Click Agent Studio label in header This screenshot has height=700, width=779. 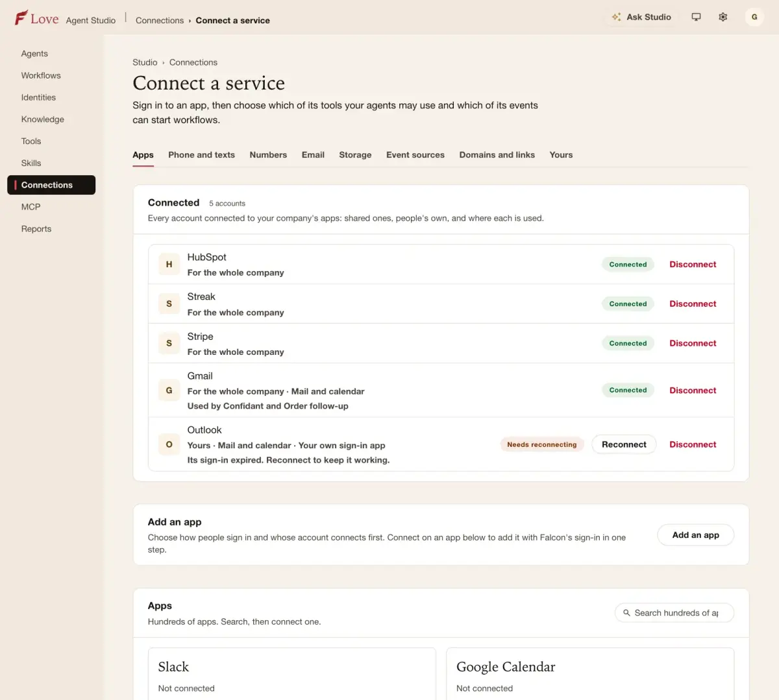pyautogui.click(x=91, y=21)
